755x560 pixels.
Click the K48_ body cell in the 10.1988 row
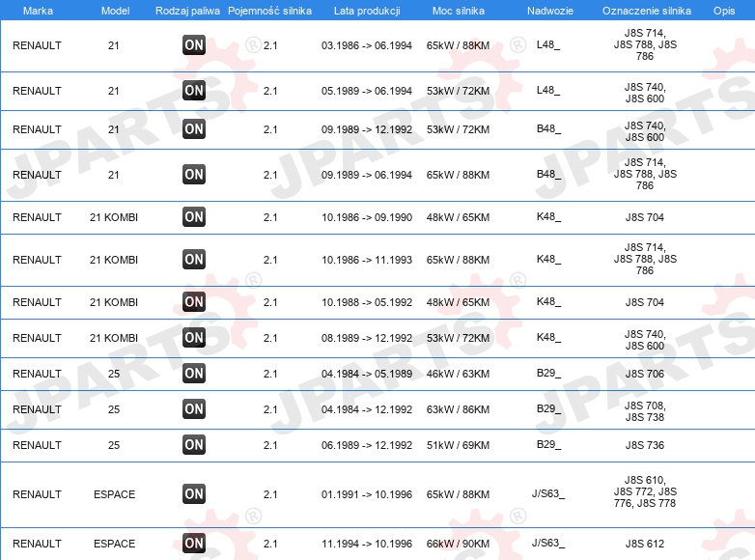(548, 301)
